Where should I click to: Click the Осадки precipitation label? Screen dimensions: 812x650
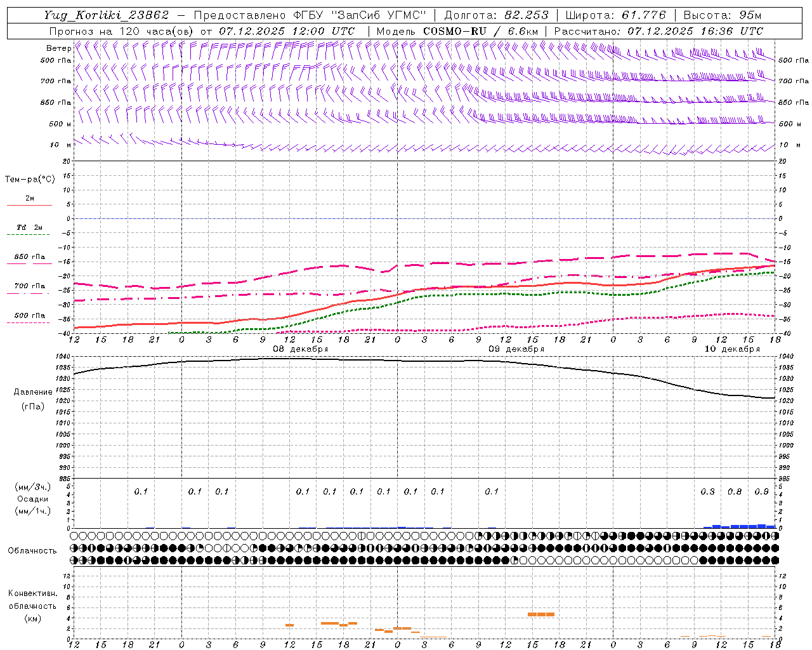coord(33,499)
